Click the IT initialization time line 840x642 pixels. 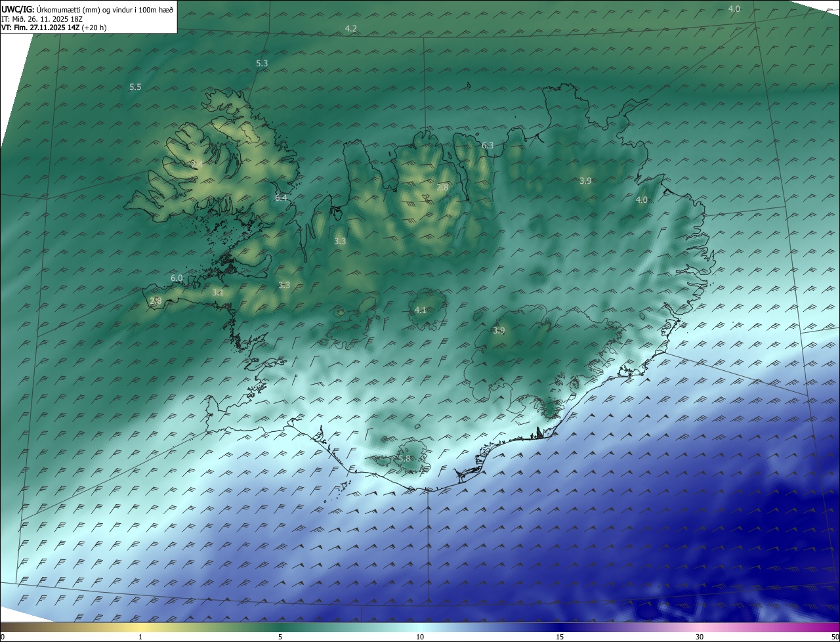pos(45,18)
